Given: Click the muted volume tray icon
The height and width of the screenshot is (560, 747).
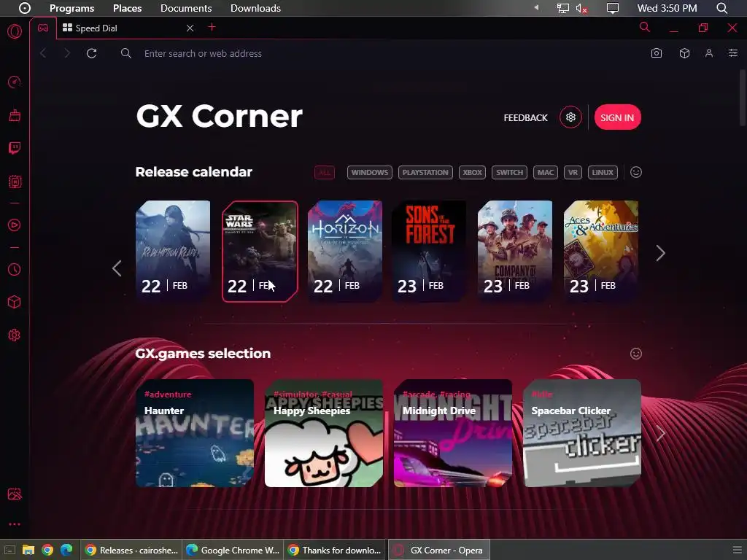Looking at the screenshot, I should pyautogui.click(x=581, y=8).
